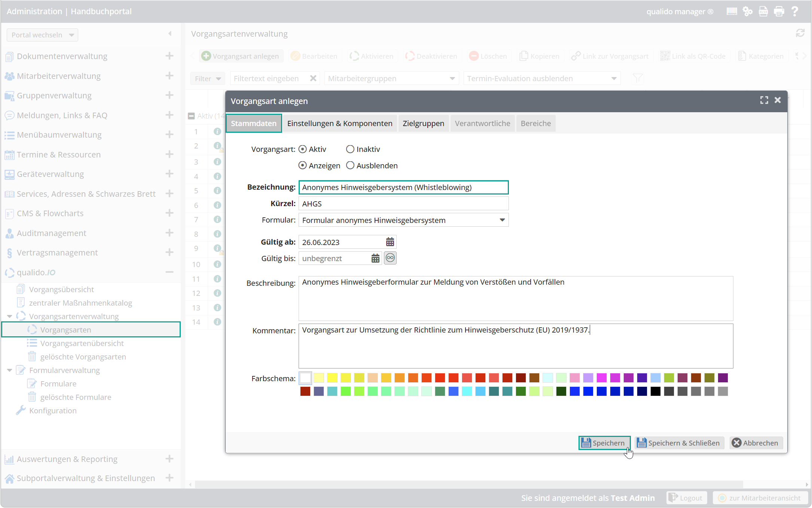This screenshot has width=812, height=508.
Task: Select Vorgangsarten in the sidebar tree
Action: [91, 330]
